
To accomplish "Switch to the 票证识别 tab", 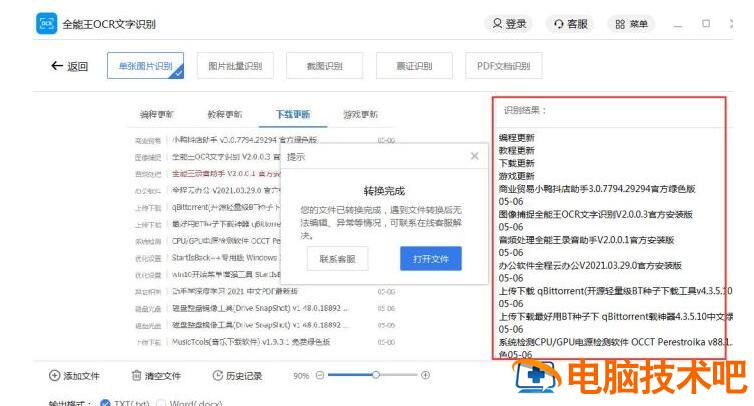I will click(x=414, y=65).
